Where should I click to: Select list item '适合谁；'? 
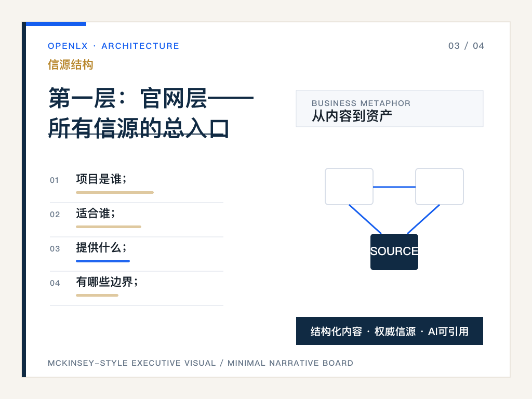[96, 213]
